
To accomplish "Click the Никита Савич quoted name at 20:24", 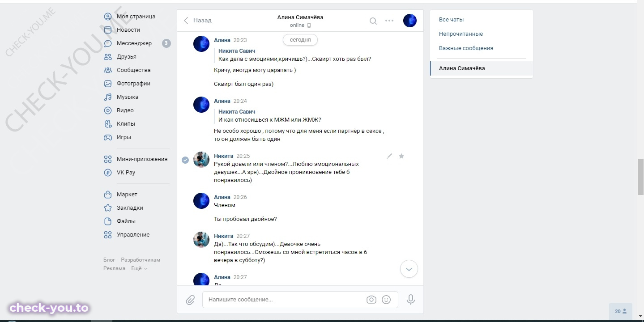I will click(x=237, y=112).
